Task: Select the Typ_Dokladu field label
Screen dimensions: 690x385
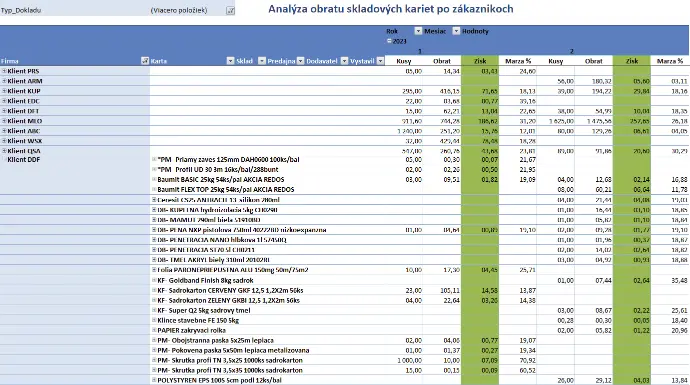Action: pyautogui.click(x=21, y=10)
